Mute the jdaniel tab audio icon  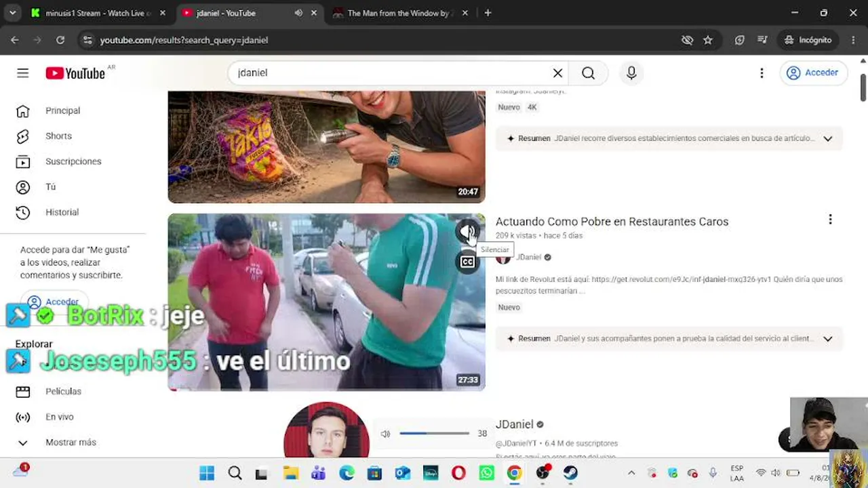pos(298,13)
